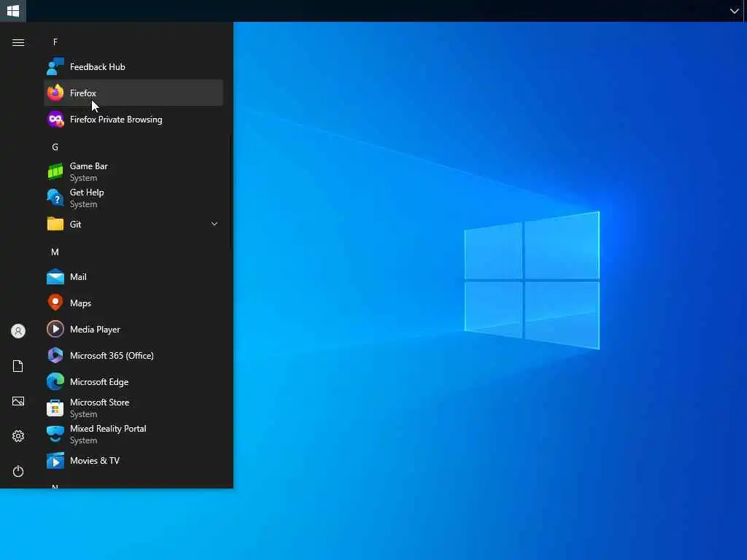747x560 pixels.
Task: Open the Microsoft 365 (Office) icon
Action: pos(55,355)
